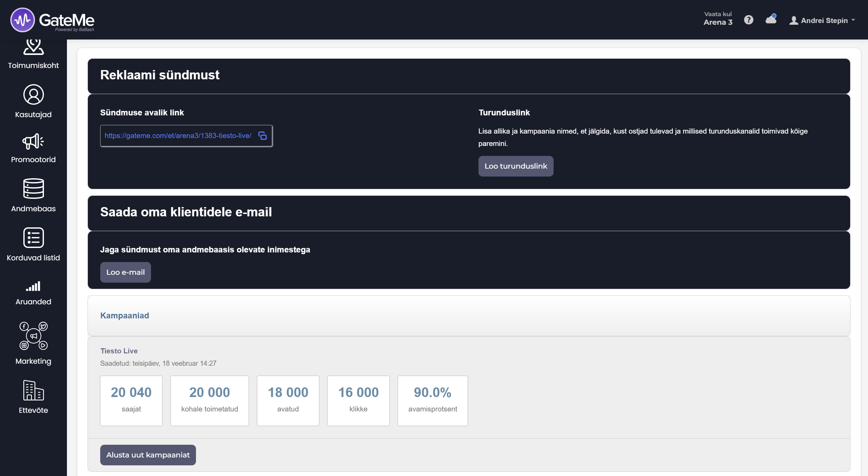Click the help question mark icon

[749, 20]
